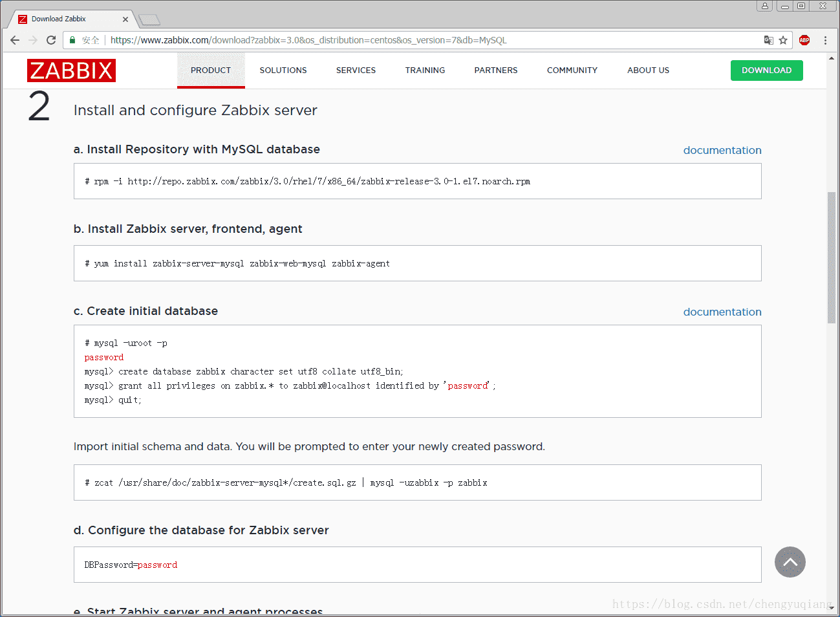Click heading 'Install and configure Zabbix server'

[x=195, y=110]
